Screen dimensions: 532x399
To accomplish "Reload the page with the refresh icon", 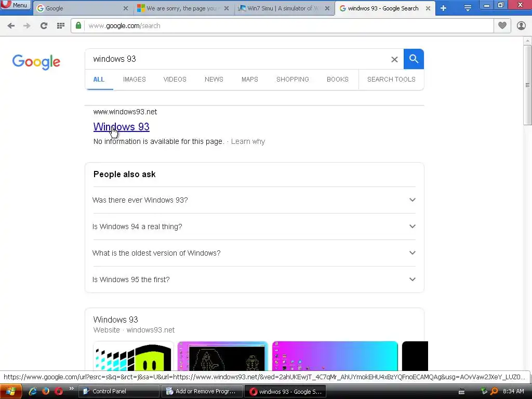I will 44,25.
